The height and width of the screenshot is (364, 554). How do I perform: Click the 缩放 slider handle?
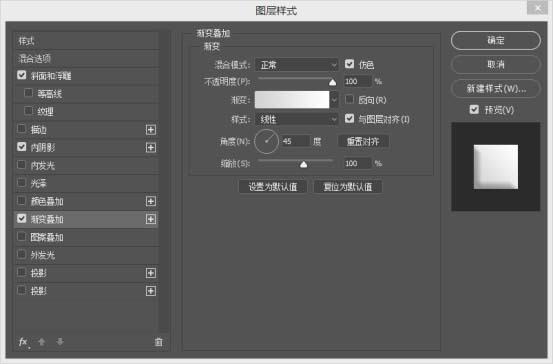(303, 164)
